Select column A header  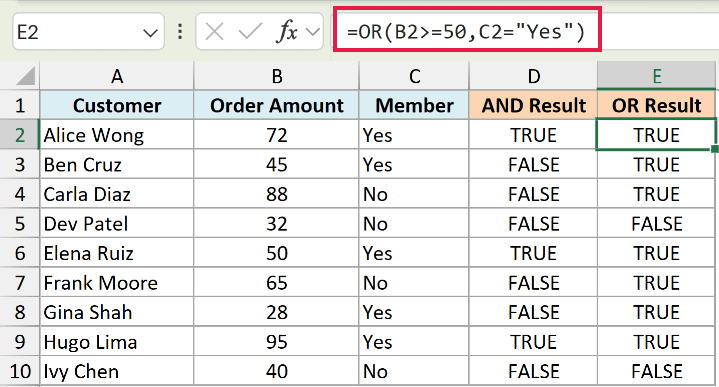click(x=117, y=76)
